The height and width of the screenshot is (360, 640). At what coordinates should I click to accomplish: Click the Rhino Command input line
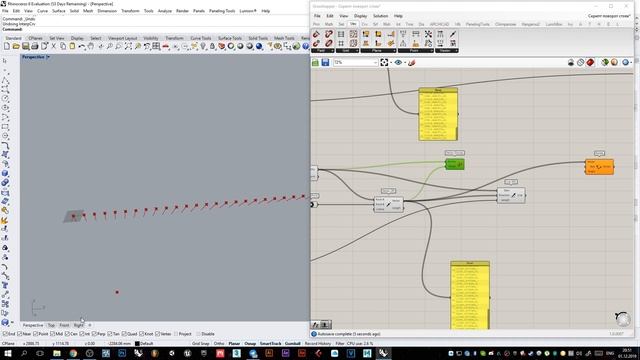click(x=155, y=29)
